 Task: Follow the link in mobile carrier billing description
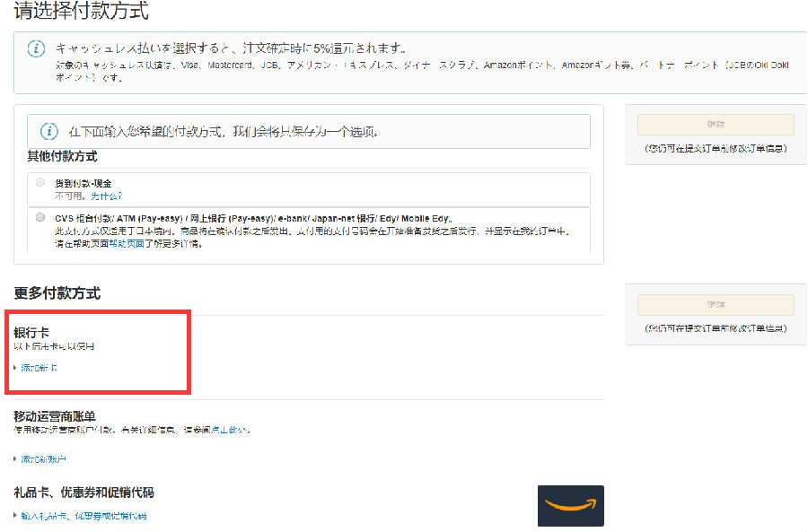click(x=230, y=430)
